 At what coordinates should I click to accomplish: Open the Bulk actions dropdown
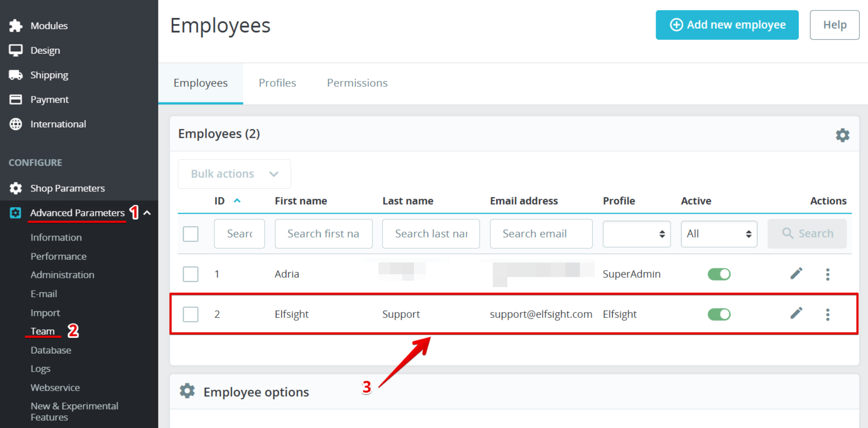pos(234,174)
